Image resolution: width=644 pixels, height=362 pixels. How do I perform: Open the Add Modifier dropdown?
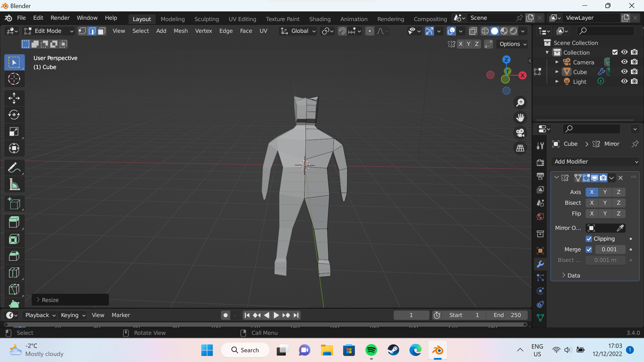pyautogui.click(x=595, y=162)
